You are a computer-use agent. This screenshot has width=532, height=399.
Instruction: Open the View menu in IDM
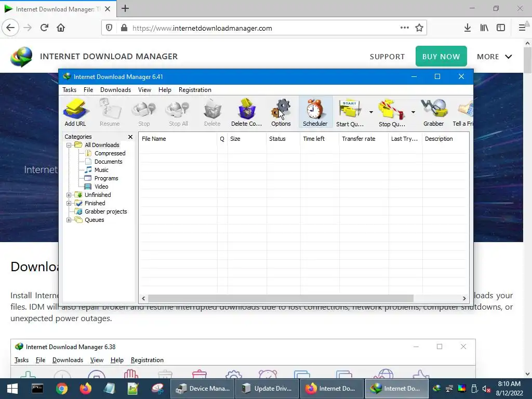coord(144,90)
